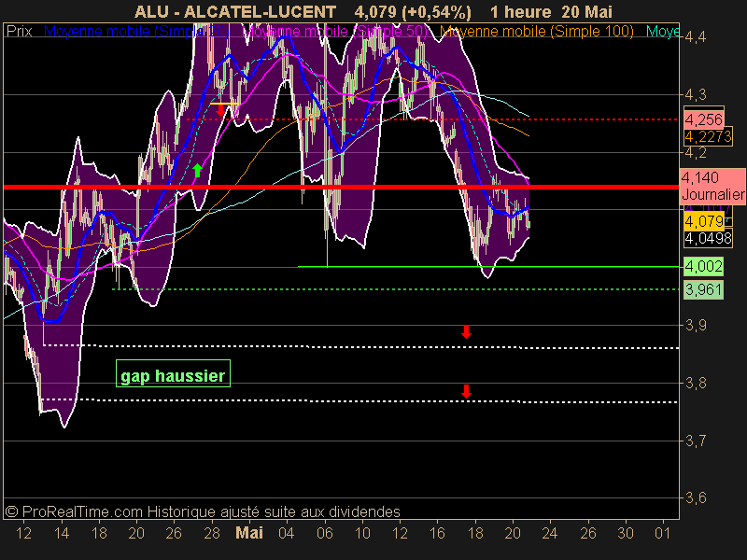Click the 30 date label on time axis

coord(625,532)
